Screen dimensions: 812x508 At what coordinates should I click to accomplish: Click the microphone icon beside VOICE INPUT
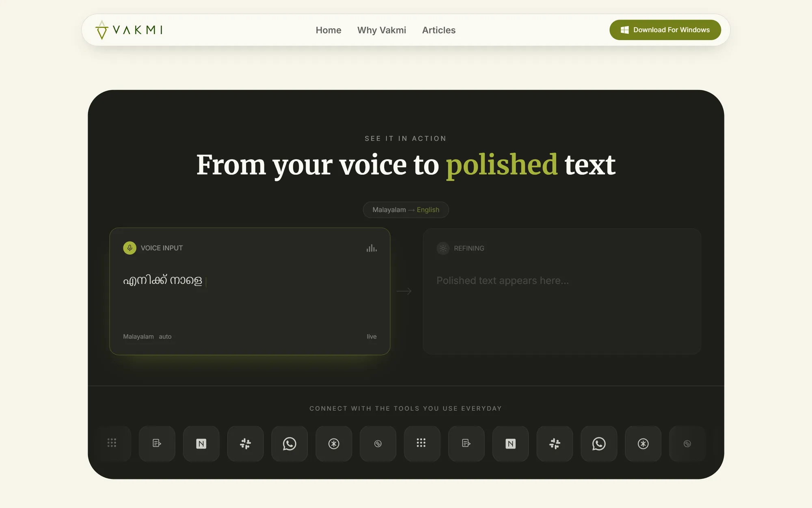coord(130,248)
